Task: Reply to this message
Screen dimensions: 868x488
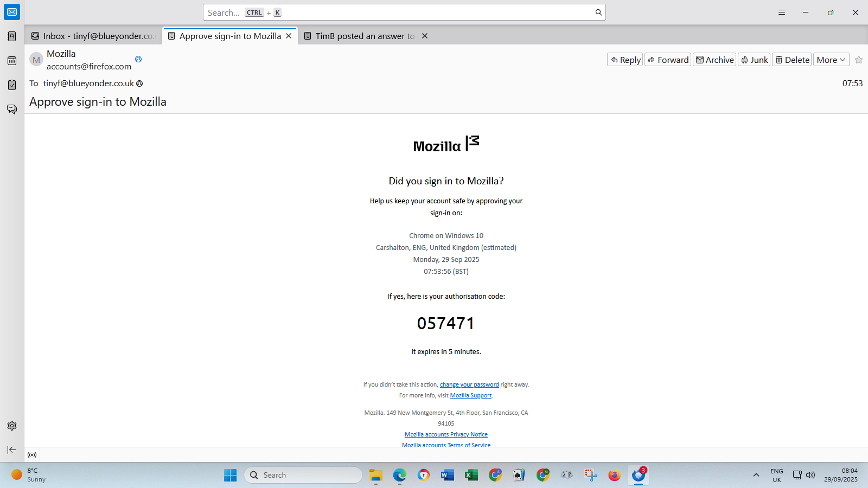Action: 625,60
